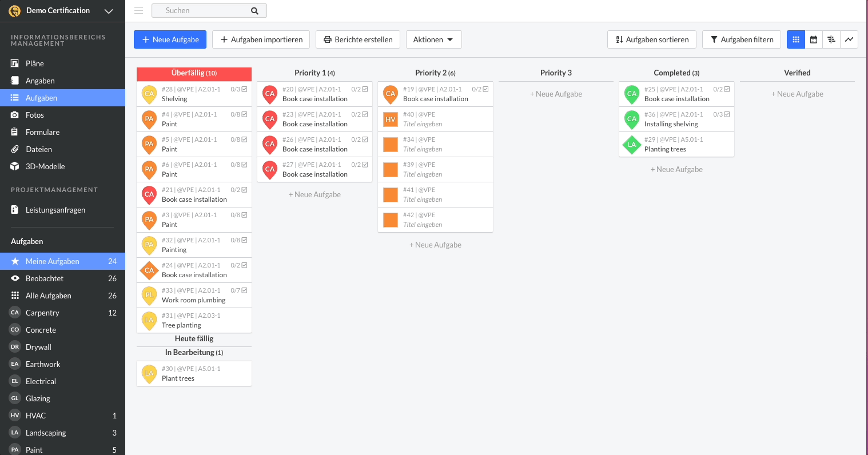
Task: Expand the Demo Certification project chevron
Action: [x=109, y=11]
